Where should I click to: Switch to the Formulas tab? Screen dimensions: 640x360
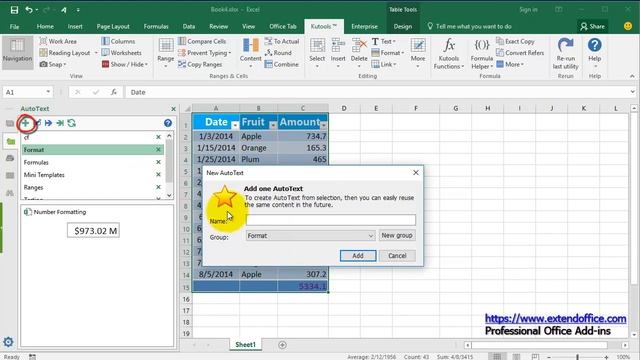click(x=156, y=26)
